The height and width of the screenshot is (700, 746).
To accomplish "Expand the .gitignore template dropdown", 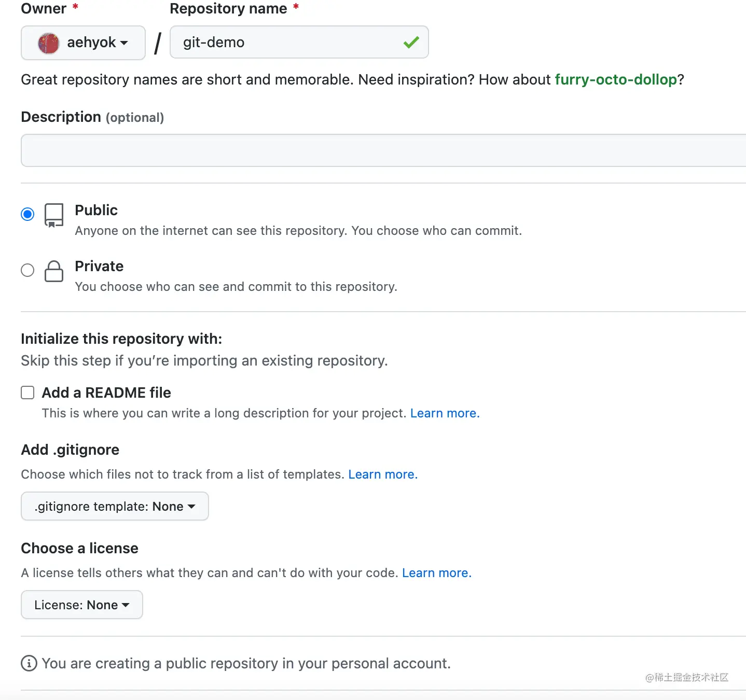I will pos(115,506).
